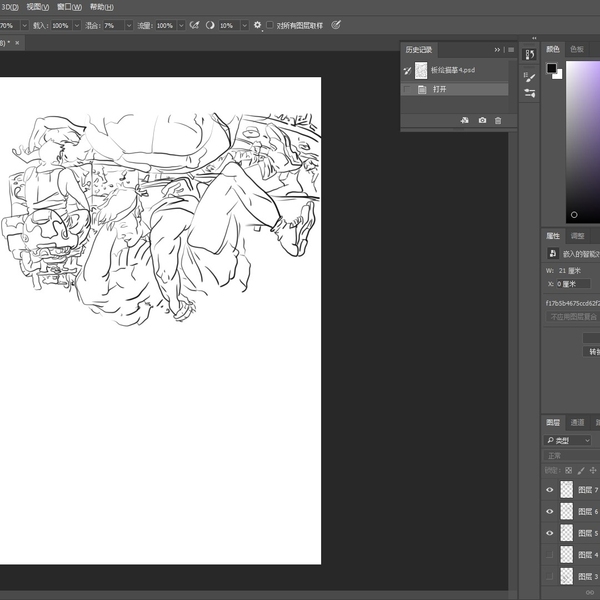Click the X position 0 厘米 input field
Viewport: 600px width, 600px height.
(573, 284)
